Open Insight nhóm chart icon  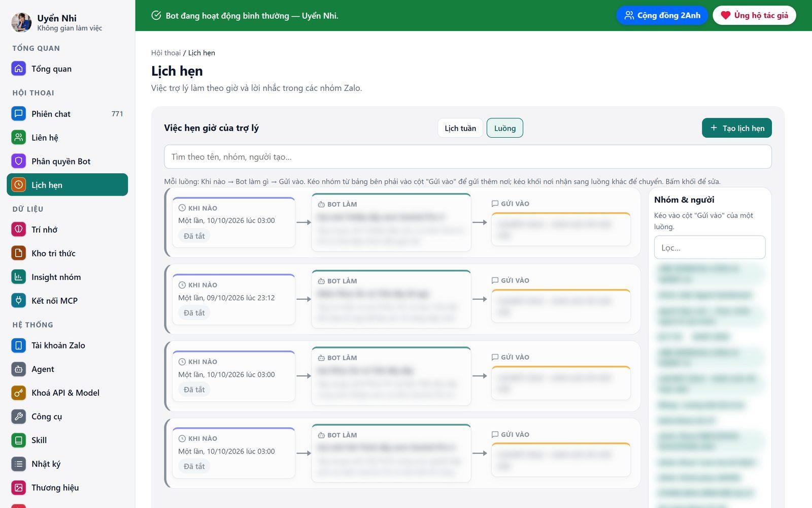(x=19, y=277)
